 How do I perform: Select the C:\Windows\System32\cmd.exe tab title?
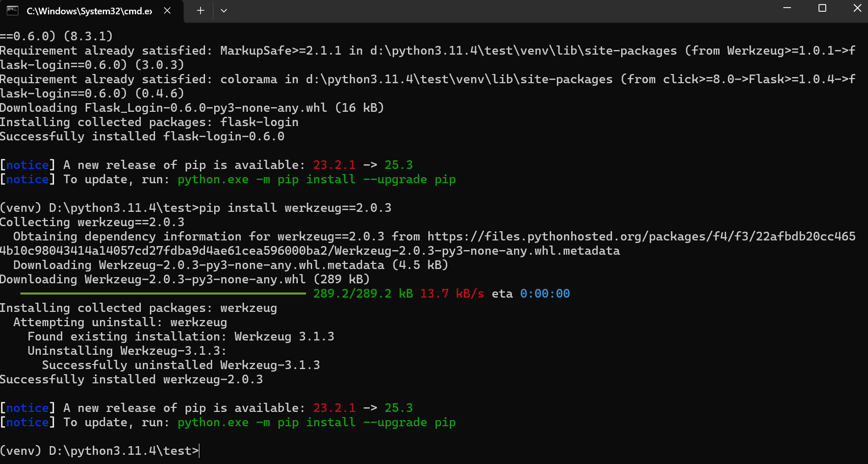[x=89, y=11]
